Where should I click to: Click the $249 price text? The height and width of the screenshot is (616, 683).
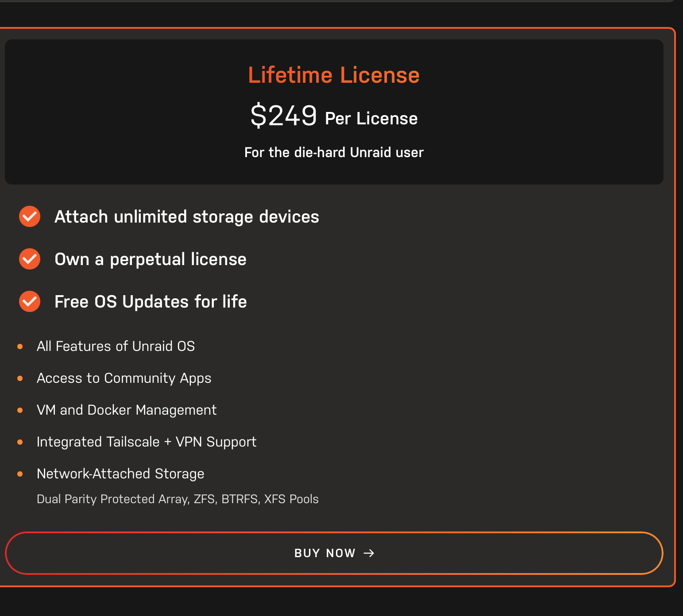(x=284, y=115)
